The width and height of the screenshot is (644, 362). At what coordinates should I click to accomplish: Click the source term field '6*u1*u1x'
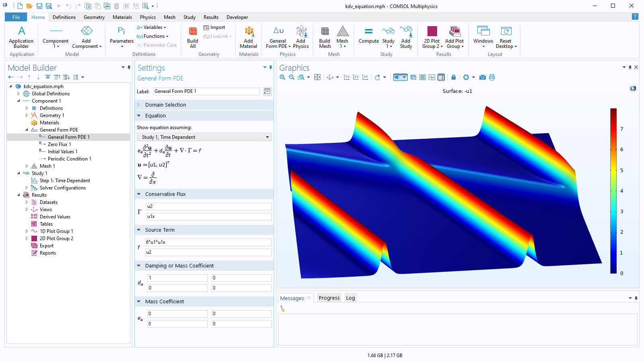pyautogui.click(x=208, y=242)
